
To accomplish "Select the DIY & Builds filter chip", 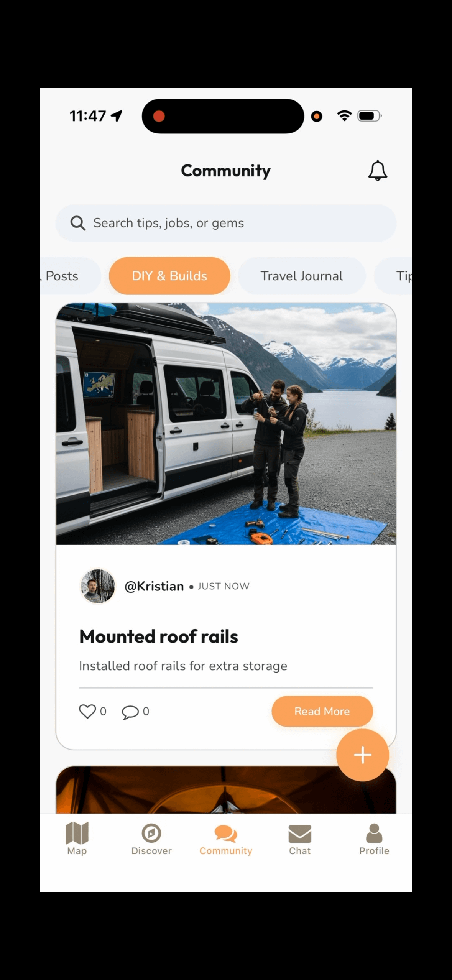I will pyautogui.click(x=169, y=276).
